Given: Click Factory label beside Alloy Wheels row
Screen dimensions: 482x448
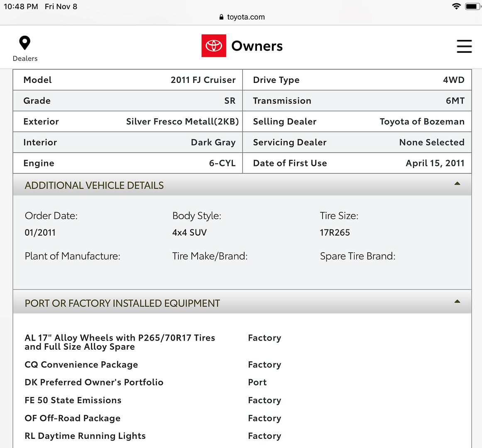Looking at the screenshot, I should click(x=265, y=338).
